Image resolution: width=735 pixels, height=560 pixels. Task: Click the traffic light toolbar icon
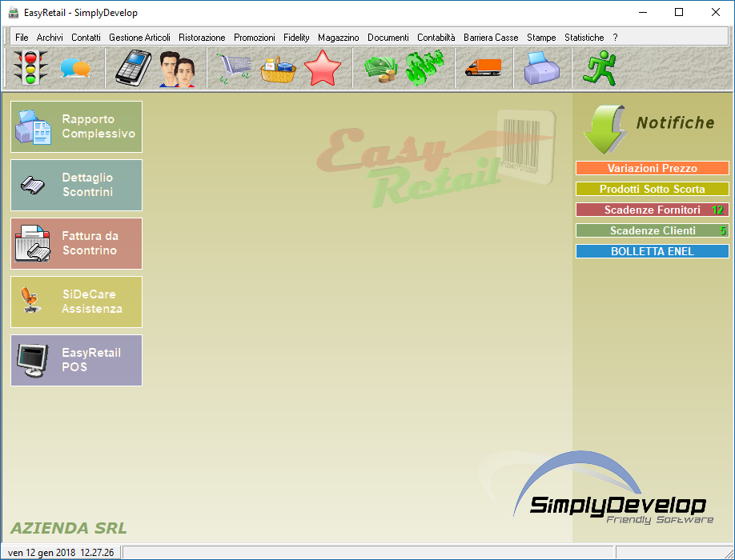[30, 68]
